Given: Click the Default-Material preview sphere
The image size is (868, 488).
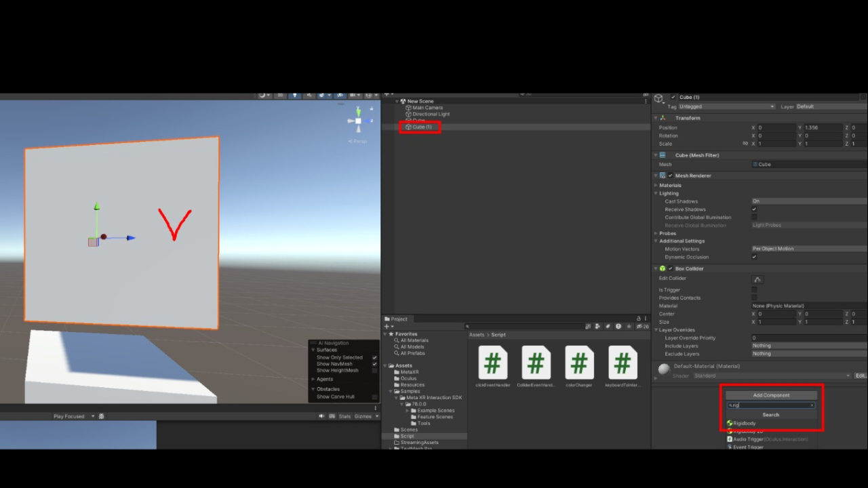Looking at the screenshot, I should click(664, 370).
